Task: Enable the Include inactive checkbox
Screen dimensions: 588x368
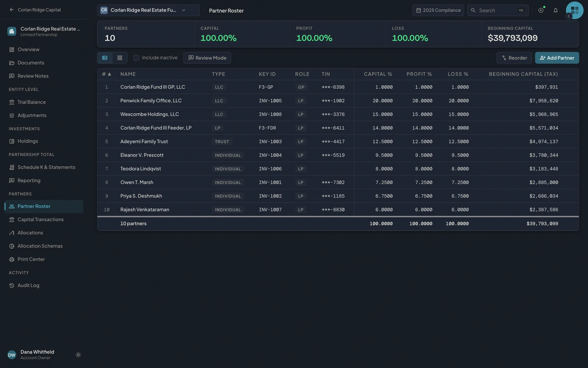Action: pyautogui.click(x=136, y=58)
